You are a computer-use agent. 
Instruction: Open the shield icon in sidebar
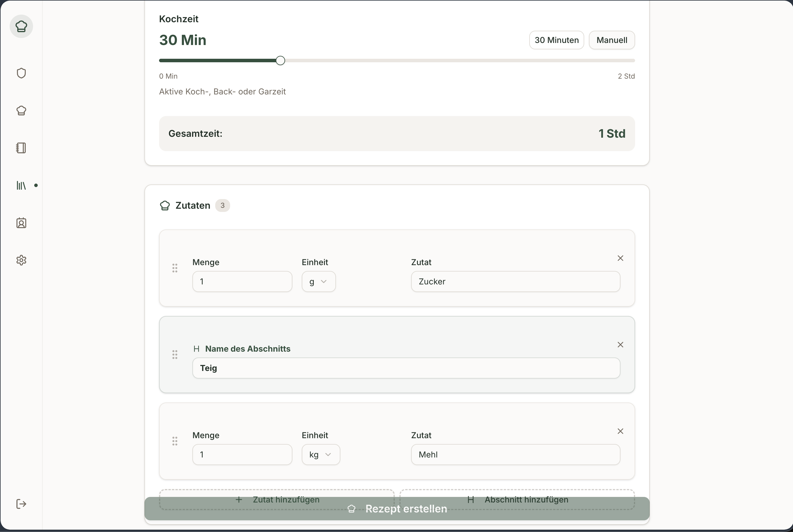21,73
